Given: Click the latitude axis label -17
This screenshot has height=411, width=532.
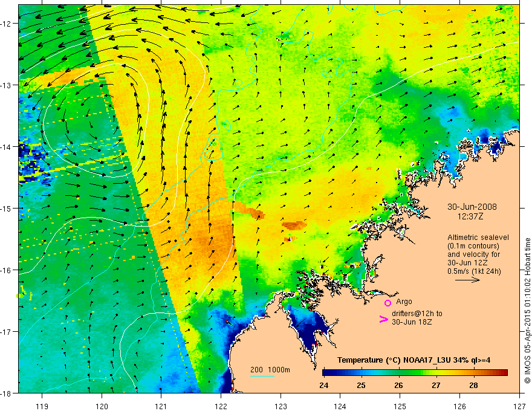Looking at the screenshot, I should pos(7,331).
